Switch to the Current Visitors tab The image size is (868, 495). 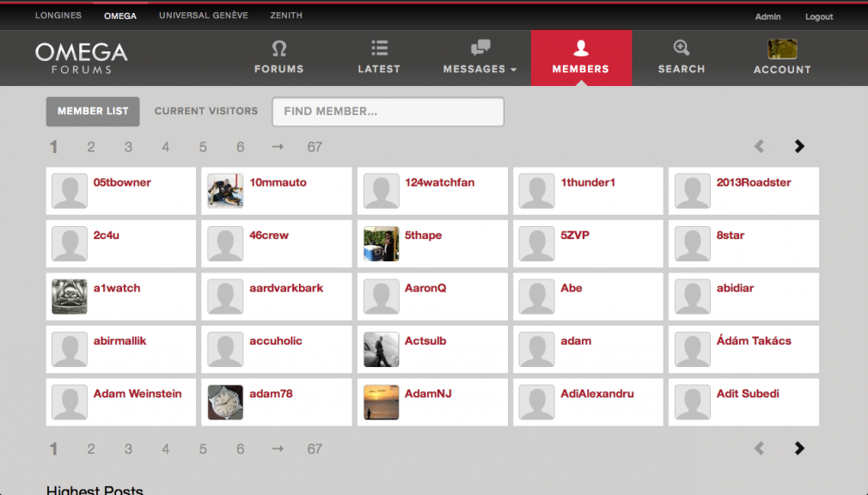click(x=205, y=111)
